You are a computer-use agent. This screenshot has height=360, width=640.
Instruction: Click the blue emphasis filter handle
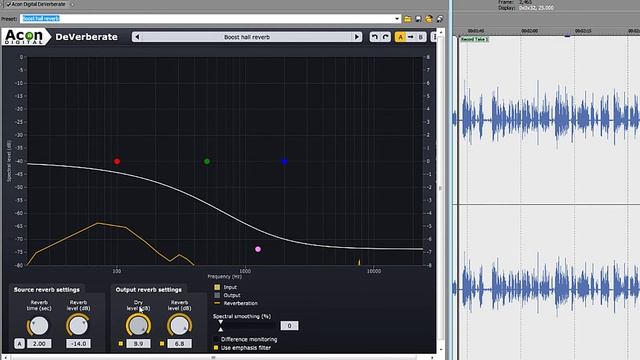(x=284, y=162)
